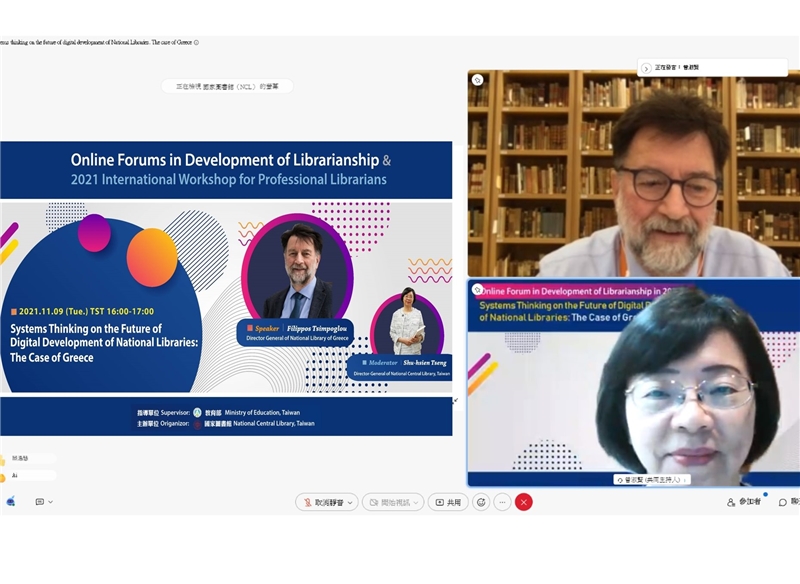Image resolution: width=800 pixels, height=584 pixels.
Task: Click the share content button (共用)
Action: (x=448, y=502)
